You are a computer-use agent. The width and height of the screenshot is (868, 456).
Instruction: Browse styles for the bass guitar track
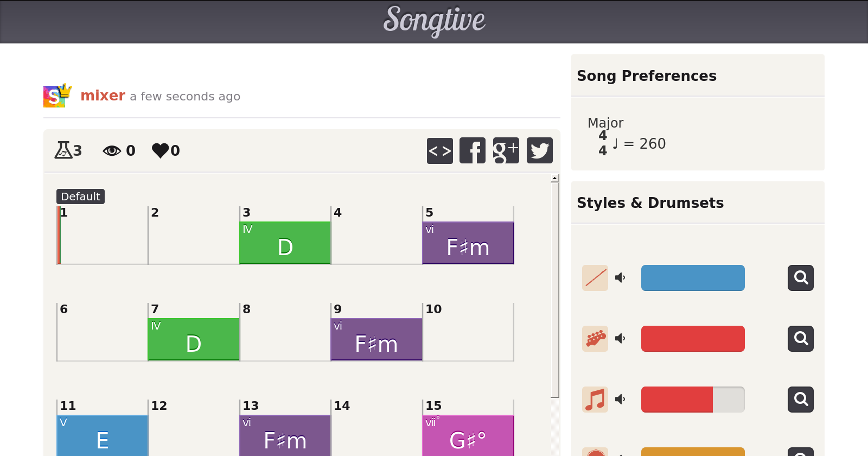[x=801, y=339]
